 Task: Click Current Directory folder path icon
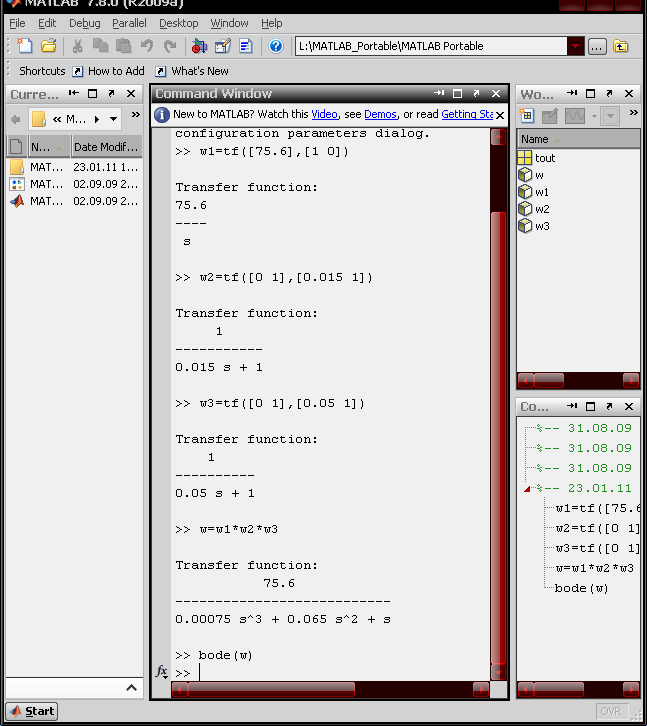38,119
